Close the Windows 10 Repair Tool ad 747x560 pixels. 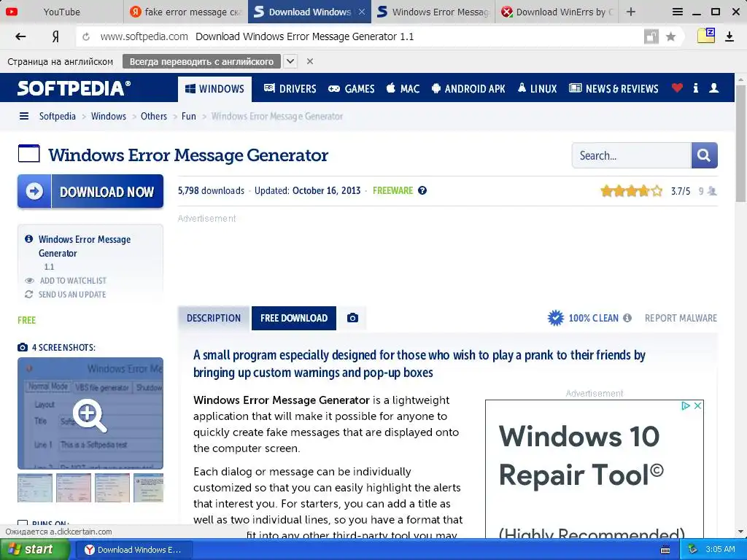point(697,405)
